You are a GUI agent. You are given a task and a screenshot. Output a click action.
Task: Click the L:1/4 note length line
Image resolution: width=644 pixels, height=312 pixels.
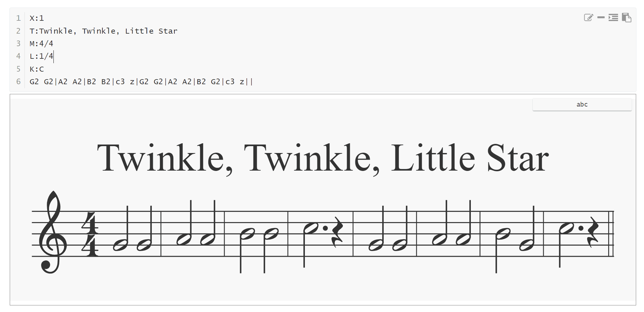(x=41, y=56)
